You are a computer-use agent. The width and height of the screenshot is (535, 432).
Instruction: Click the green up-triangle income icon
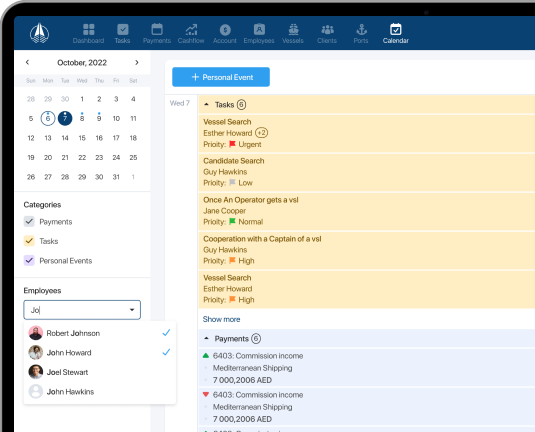pos(206,356)
